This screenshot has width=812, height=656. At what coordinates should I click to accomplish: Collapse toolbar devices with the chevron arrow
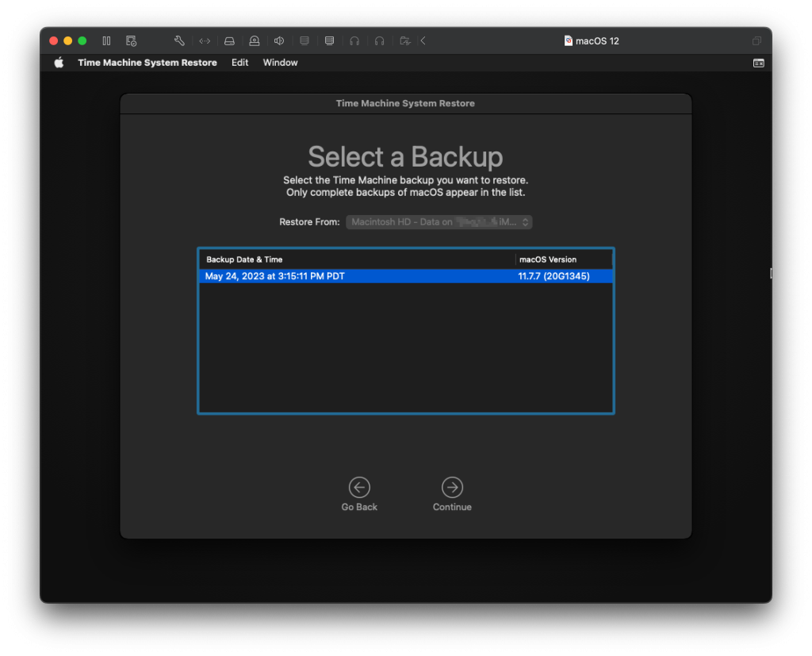click(x=423, y=41)
